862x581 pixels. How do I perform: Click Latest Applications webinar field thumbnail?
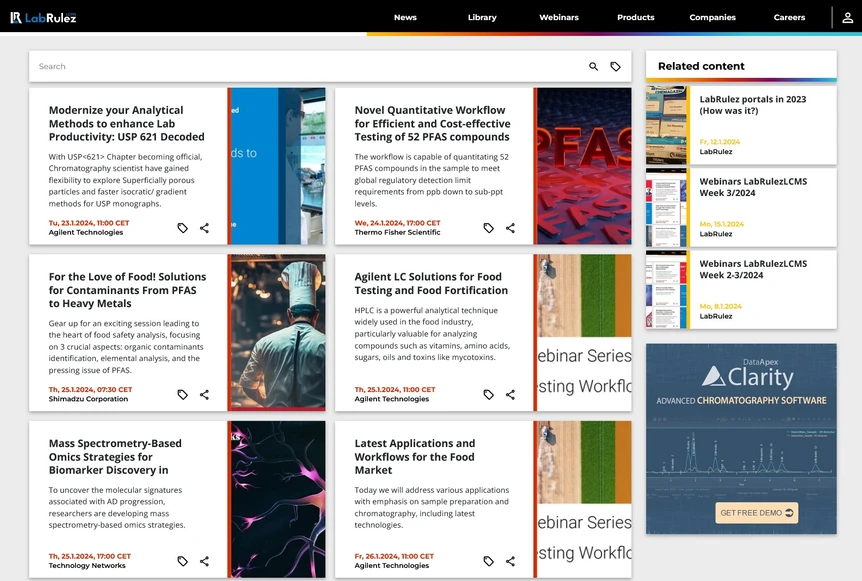pos(584,499)
